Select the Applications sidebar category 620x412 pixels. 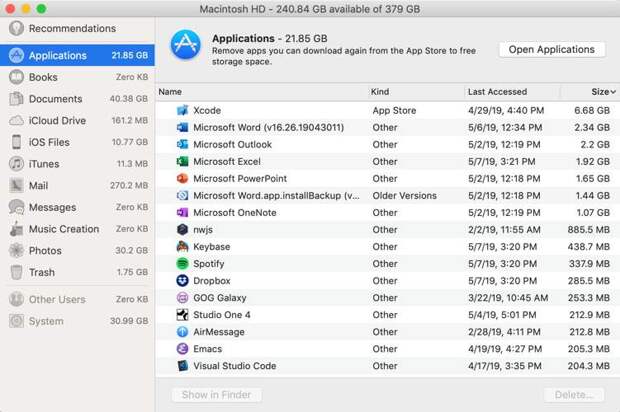coord(78,55)
